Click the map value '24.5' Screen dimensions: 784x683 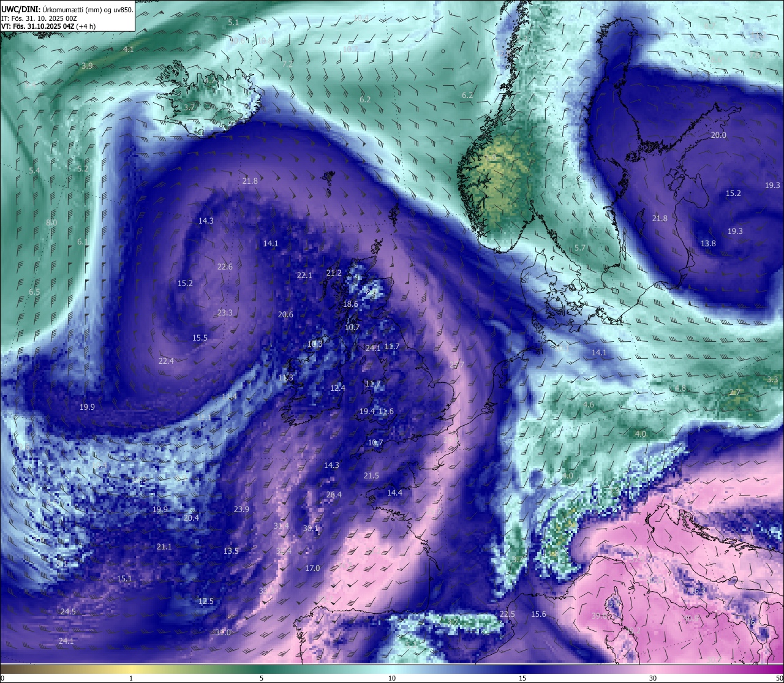click(68, 611)
